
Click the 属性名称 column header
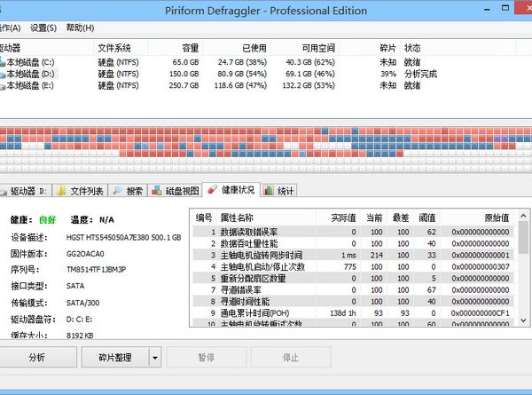pos(237,217)
